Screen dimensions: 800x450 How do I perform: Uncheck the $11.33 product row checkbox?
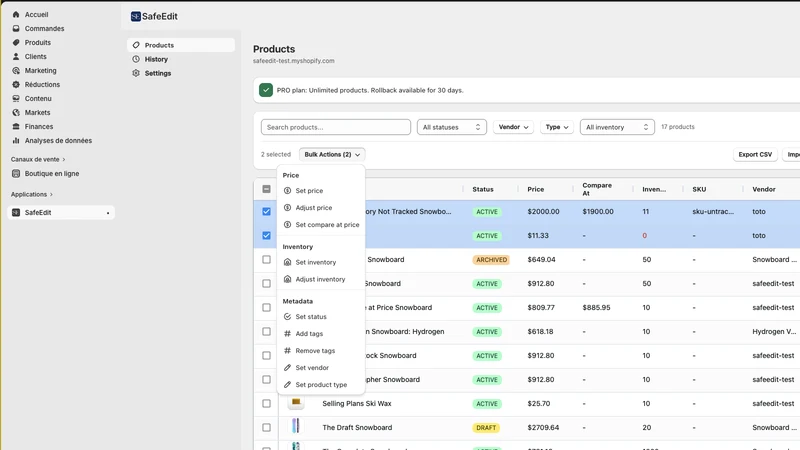(266, 235)
